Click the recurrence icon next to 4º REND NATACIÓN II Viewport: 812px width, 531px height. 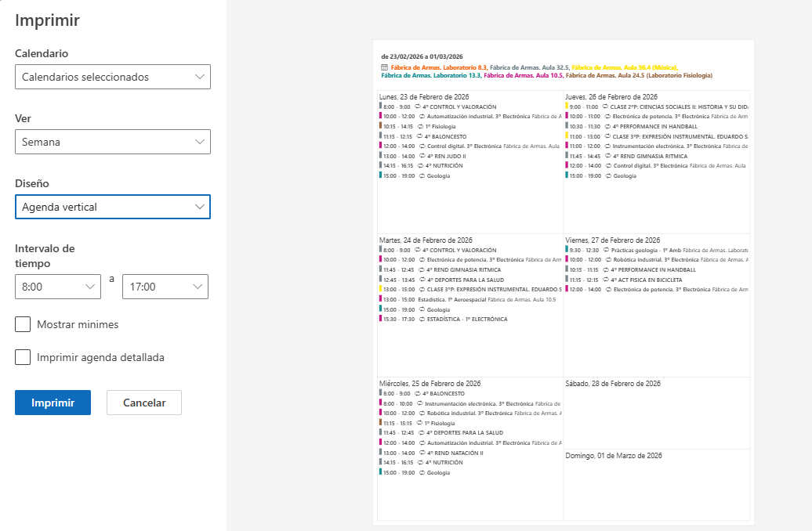422,453
